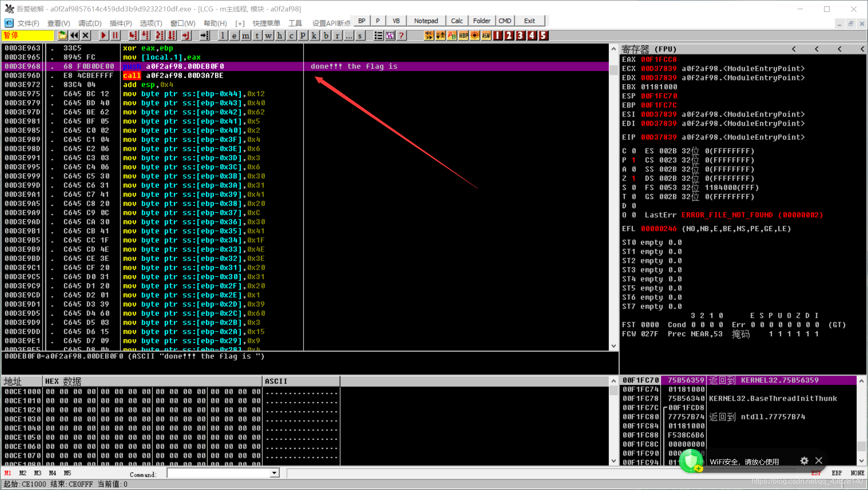Show the source window with the s button
Viewport: 868px width, 490px height.
pos(360,36)
